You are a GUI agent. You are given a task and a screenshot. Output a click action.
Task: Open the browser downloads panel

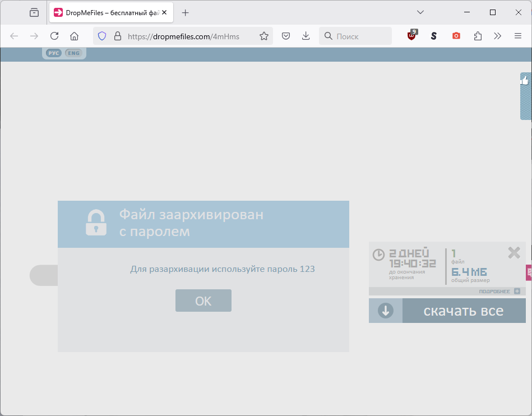coord(306,36)
